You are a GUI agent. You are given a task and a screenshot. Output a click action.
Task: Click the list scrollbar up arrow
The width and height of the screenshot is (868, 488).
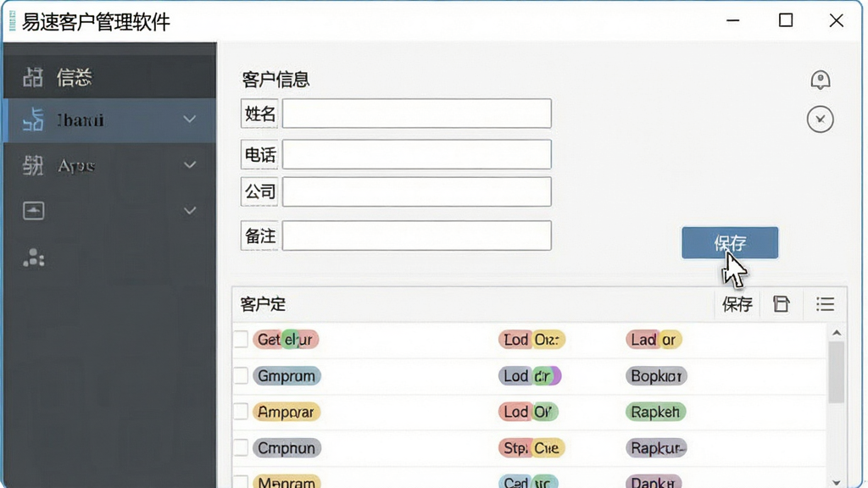[837, 333]
